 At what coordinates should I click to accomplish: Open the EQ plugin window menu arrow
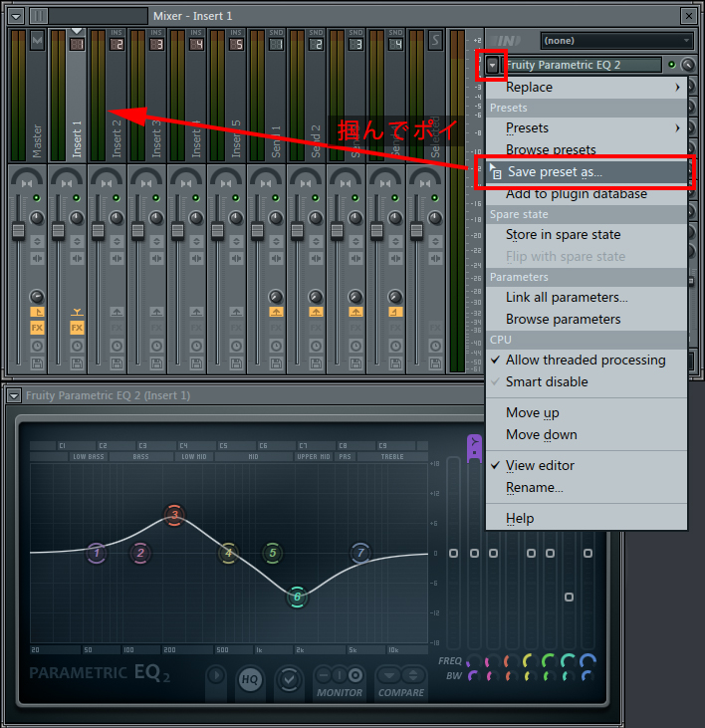(x=14, y=396)
